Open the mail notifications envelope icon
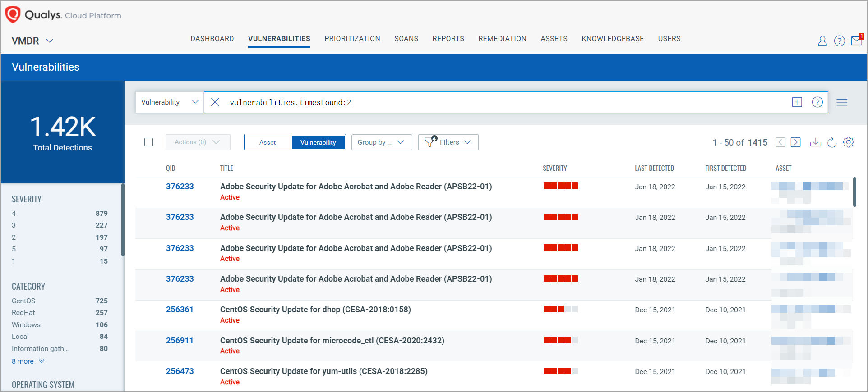Screen dimensions: 868x392 pyautogui.click(x=857, y=41)
